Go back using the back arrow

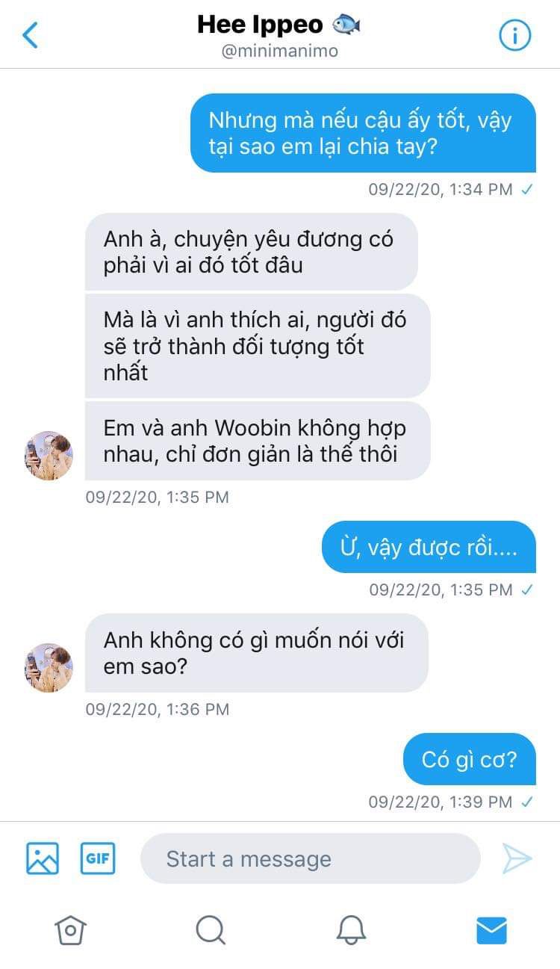(30, 35)
